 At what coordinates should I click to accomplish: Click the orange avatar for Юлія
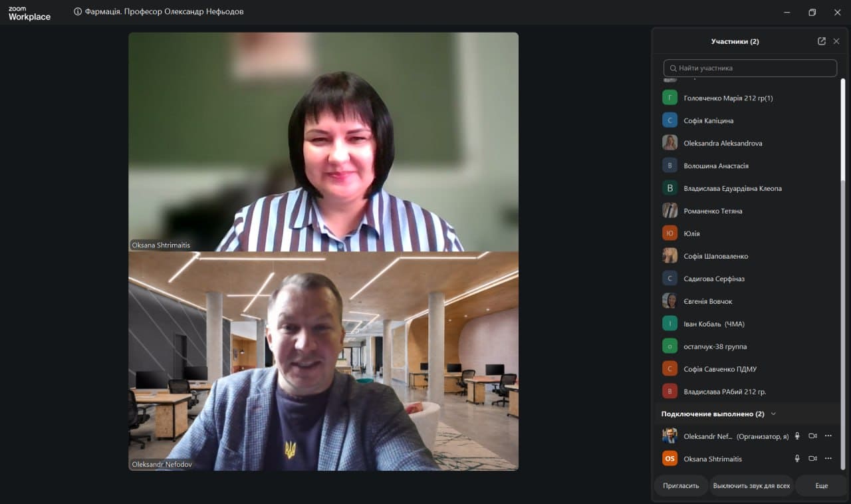pos(670,233)
